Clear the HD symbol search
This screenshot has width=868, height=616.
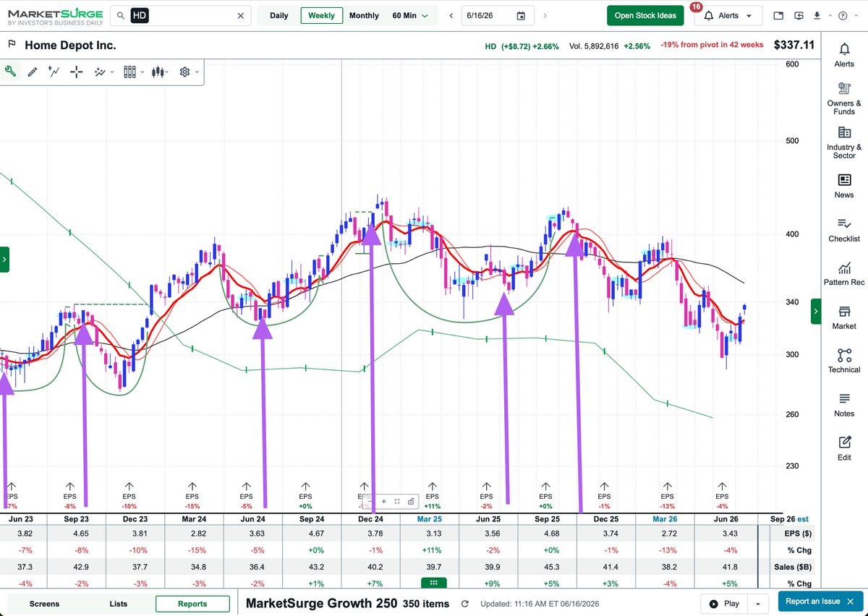point(241,16)
